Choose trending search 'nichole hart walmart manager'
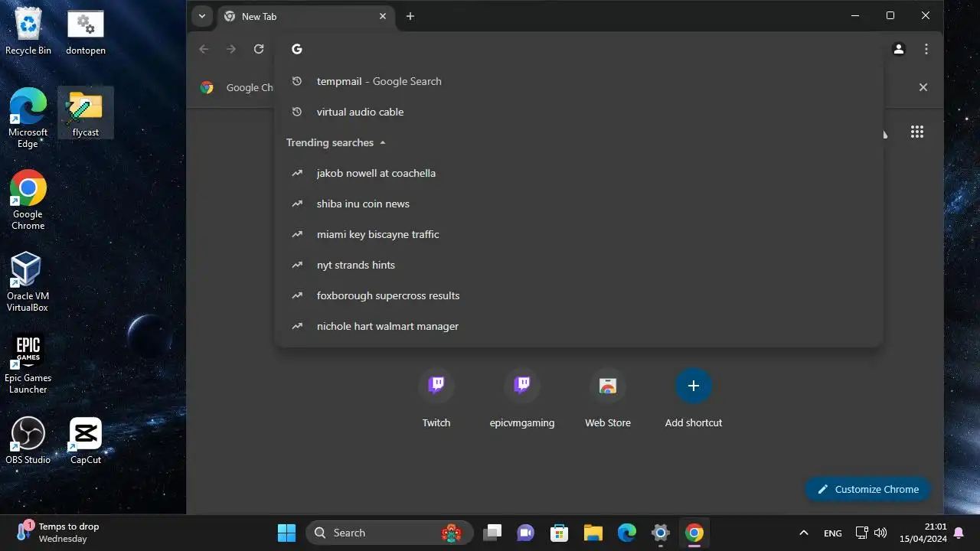Viewport: 980px width, 551px height. coord(579,326)
